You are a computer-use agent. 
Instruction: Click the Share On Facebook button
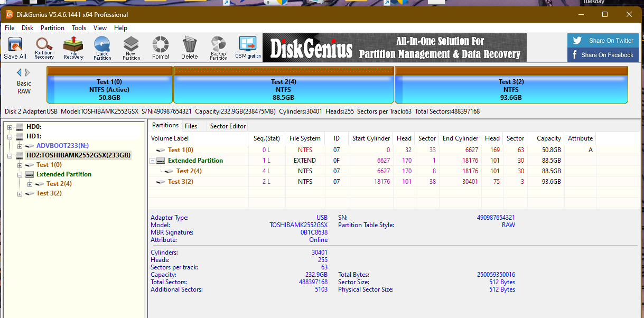click(x=603, y=54)
